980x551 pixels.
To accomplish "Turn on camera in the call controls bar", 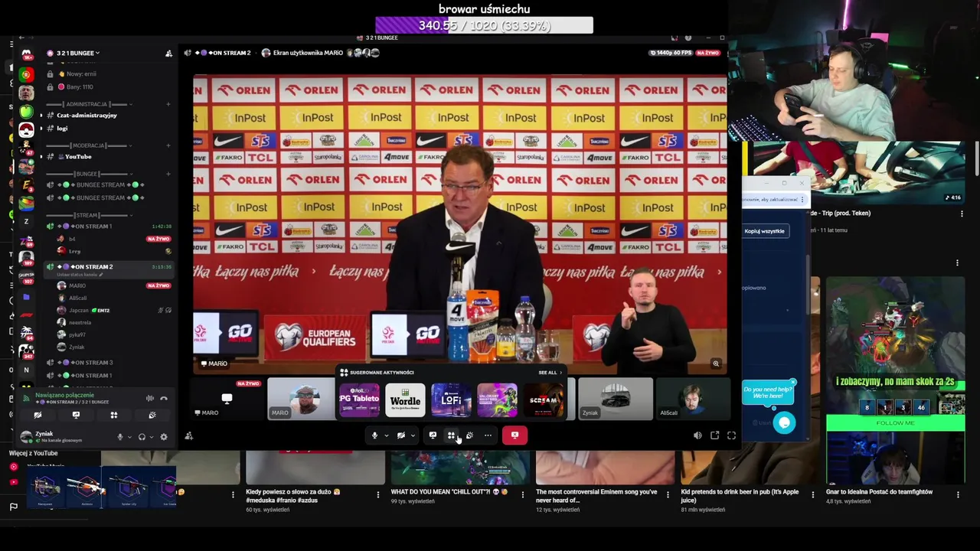I will [x=401, y=435].
